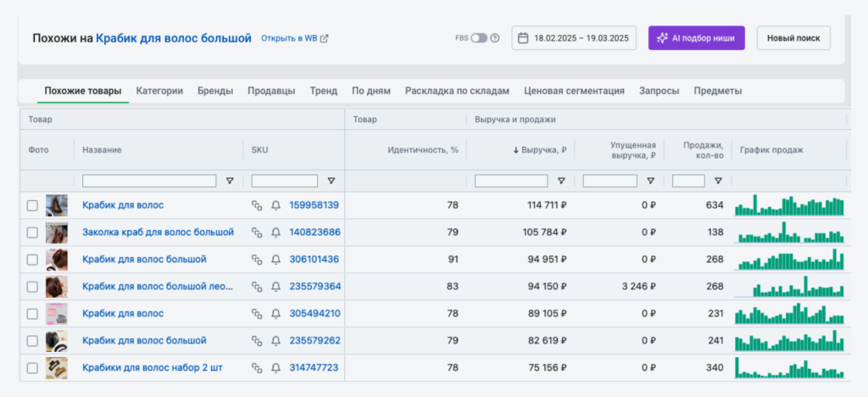Check the box for Крабик для волос row 159958139
868x397 pixels.
click(x=33, y=205)
